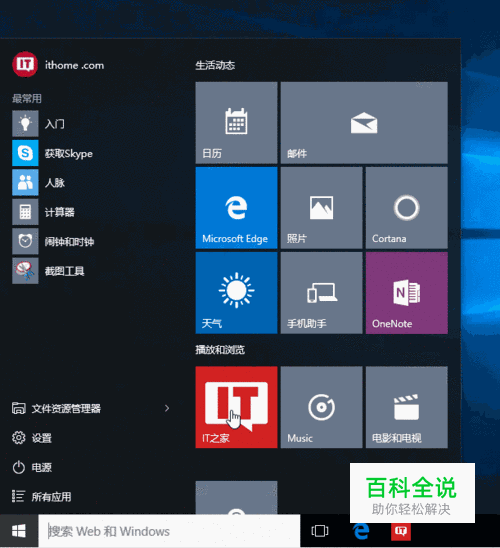Click the ithome.com user avatar

(x=25, y=64)
